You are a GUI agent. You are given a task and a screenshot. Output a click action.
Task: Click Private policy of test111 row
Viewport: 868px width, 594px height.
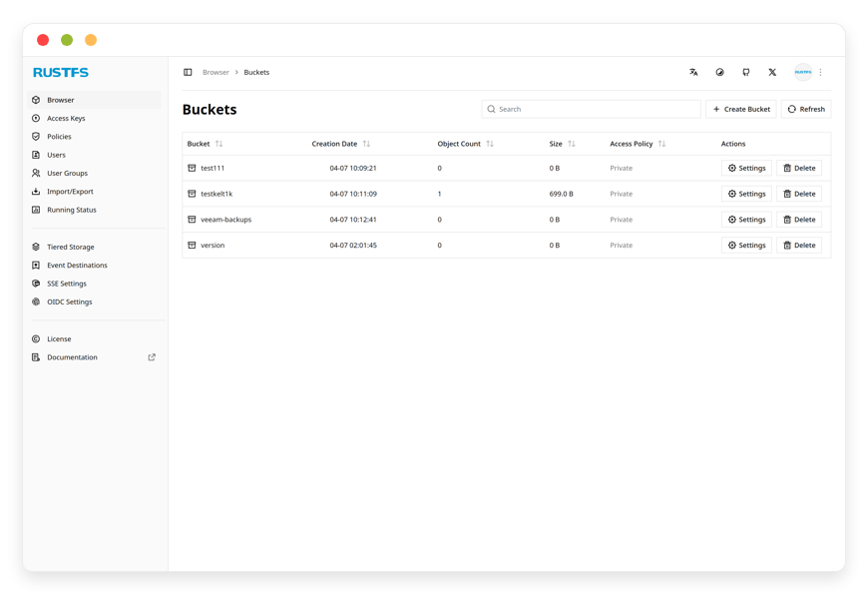pyautogui.click(x=622, y=168)
